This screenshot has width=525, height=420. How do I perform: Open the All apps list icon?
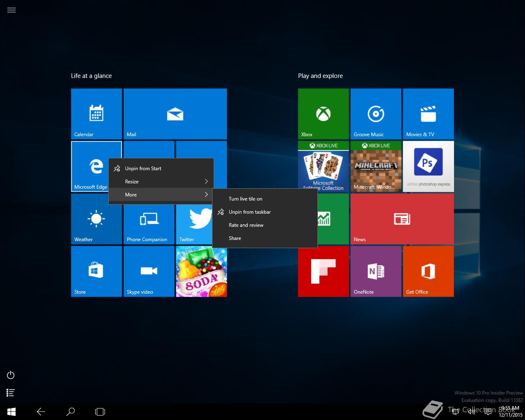click(x=11, y=393)
